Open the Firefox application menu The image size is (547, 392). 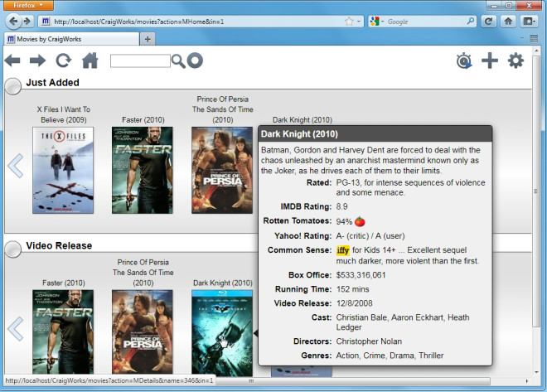pyautogui.click(x=29, y=5)
